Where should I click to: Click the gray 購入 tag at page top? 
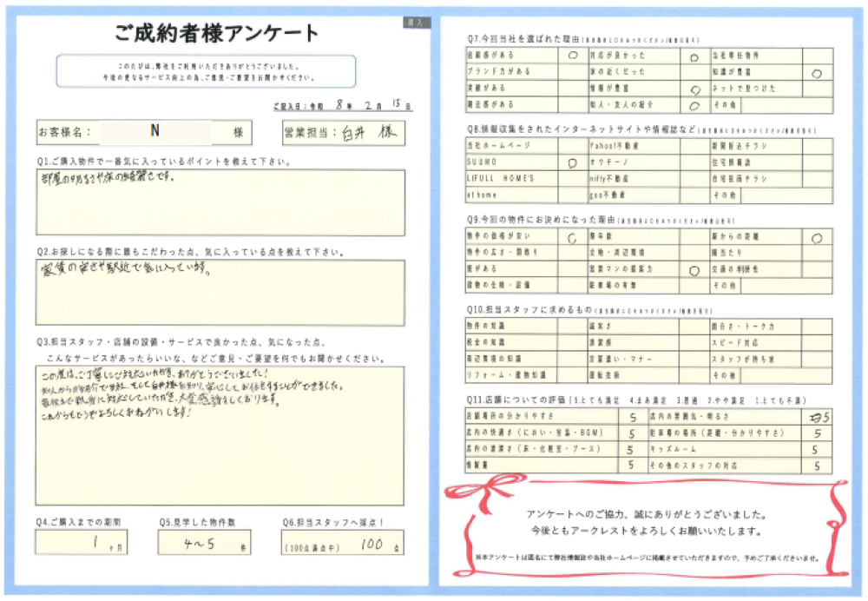pyautogui.click(x=413, y=23)
